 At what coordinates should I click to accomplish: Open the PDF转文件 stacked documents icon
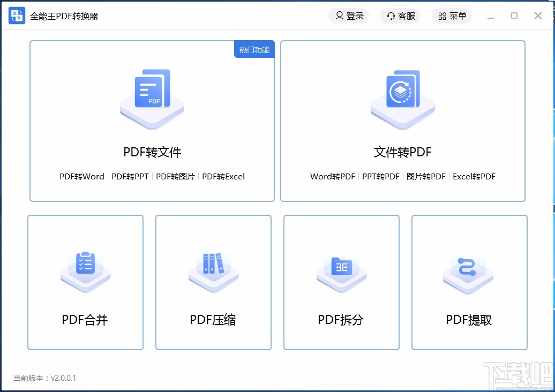point(152,96)
